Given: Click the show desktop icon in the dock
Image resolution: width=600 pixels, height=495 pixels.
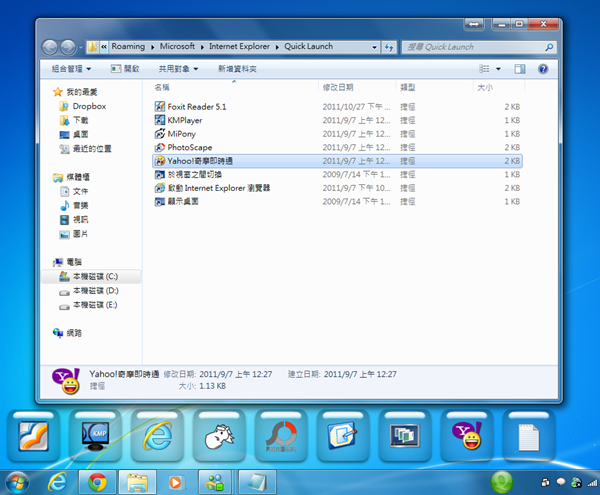Looking at the screenshot, I should 342,436.
